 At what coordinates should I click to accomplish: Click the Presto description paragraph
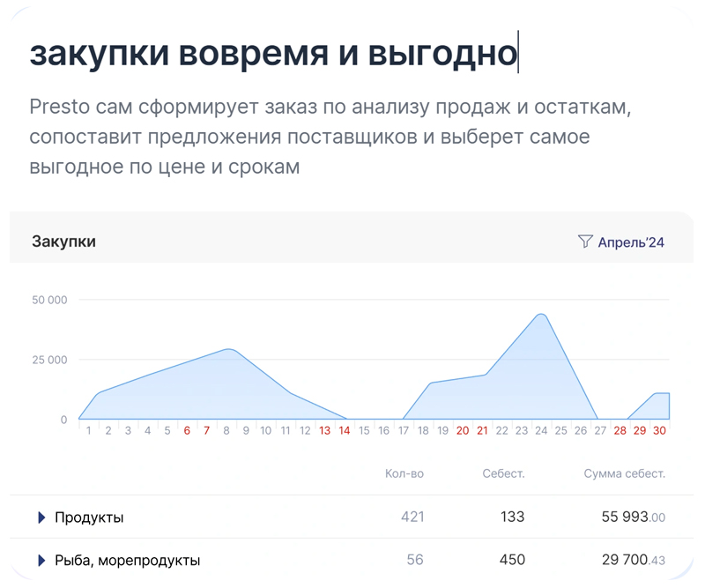(x=330, y=137)
